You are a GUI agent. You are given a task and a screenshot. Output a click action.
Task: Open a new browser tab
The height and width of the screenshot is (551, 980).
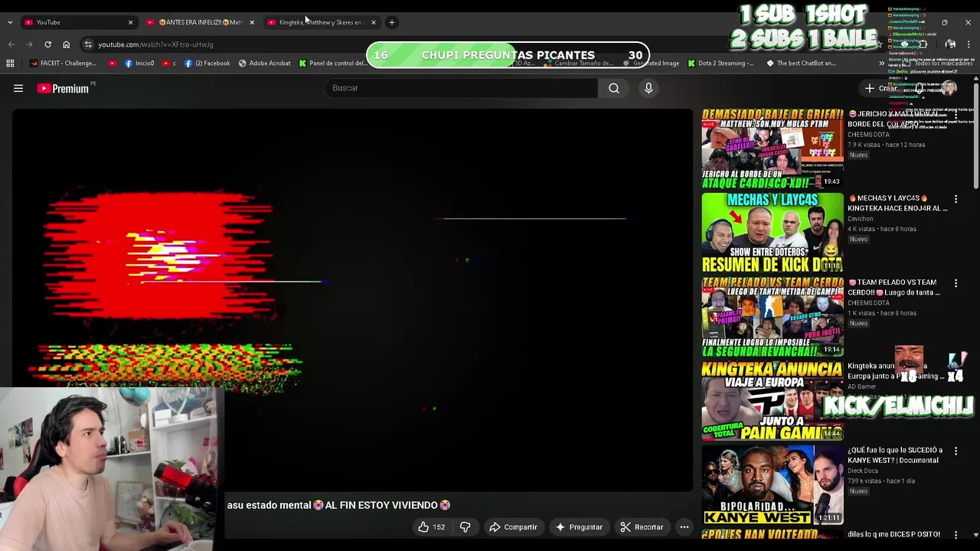click(x=391, y=22)
